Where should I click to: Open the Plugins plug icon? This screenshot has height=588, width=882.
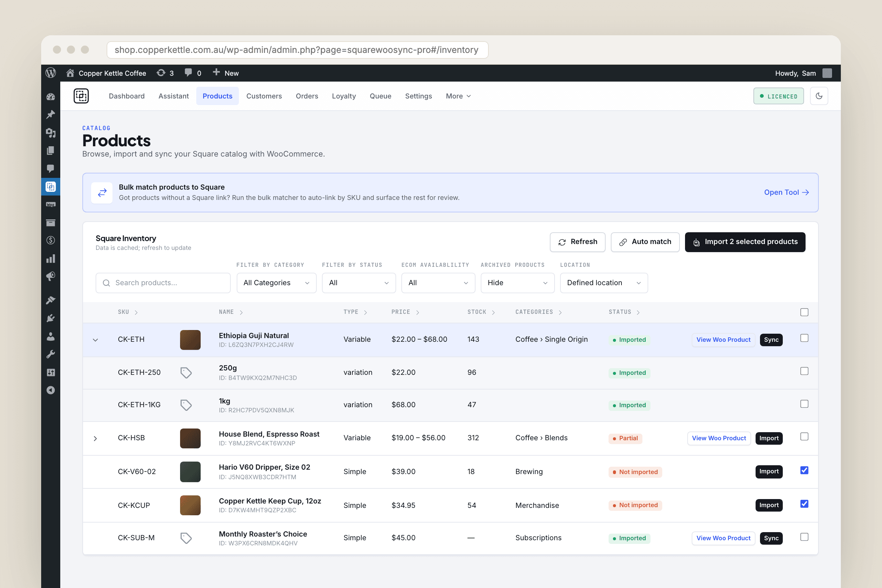pyautogui.click(x=51, y=318)
